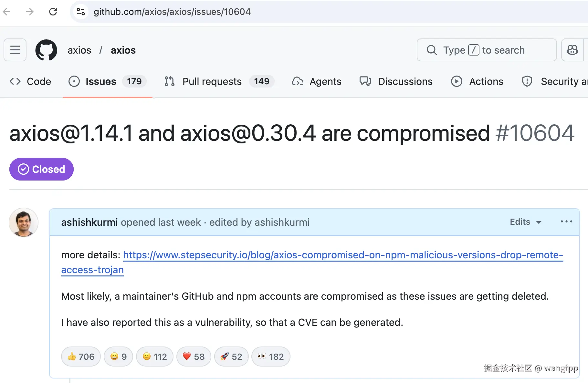This screenshot has height=383, width=588.
Task: Open the Actions tab
Action: click(x=477, y=81)
